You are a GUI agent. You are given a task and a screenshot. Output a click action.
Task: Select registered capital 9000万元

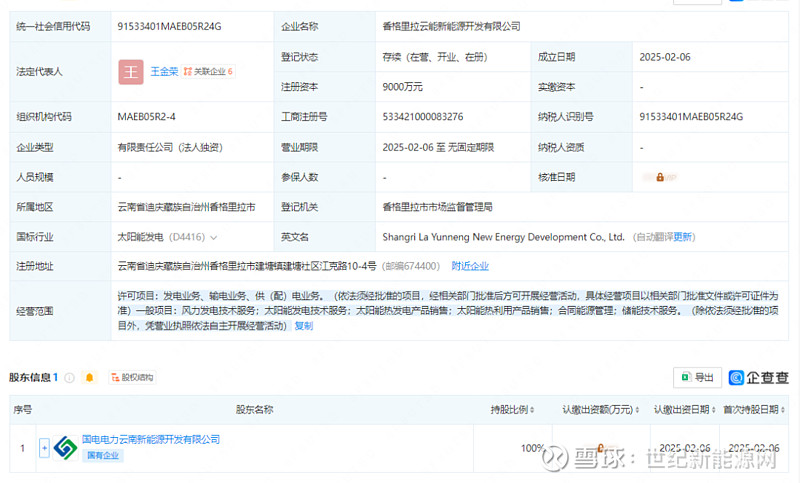click(x=403, y=87)
